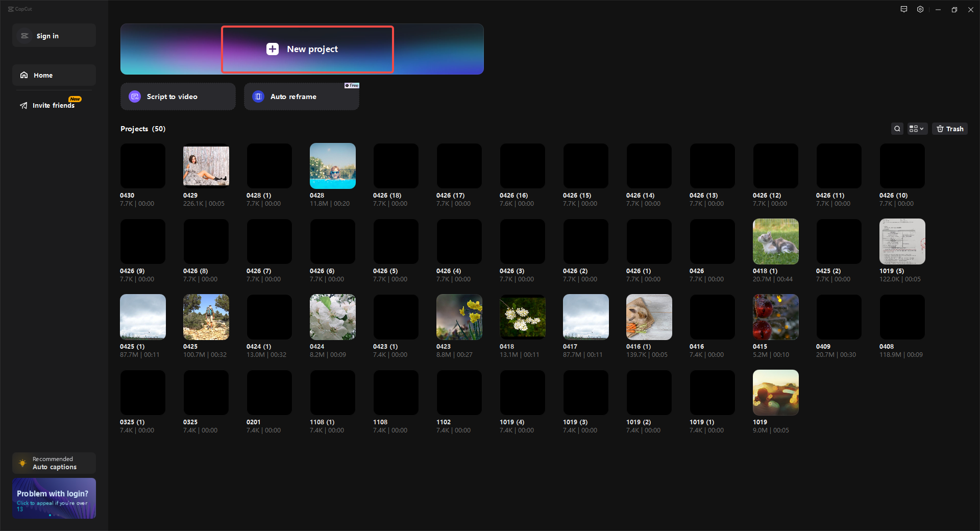The height and width of the screenshot is (531, 980).
Task: Open the Trash
Action: click(949, 129)
